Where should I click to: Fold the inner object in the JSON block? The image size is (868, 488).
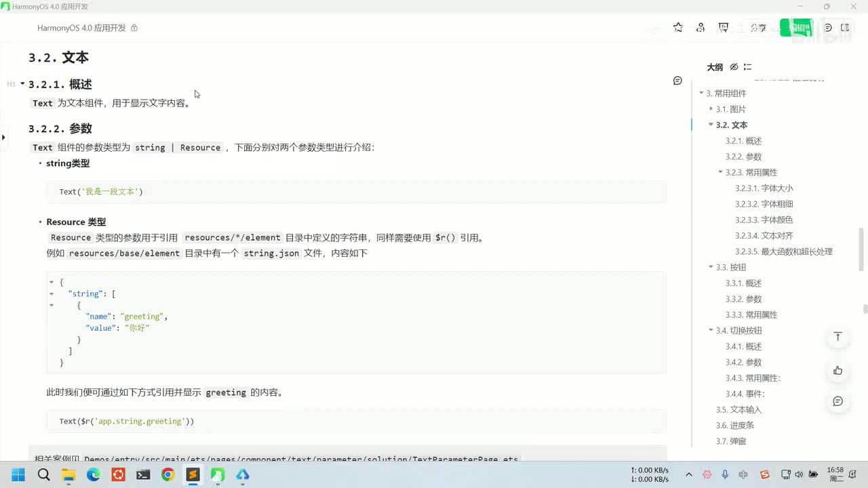(x=52, y=305)
